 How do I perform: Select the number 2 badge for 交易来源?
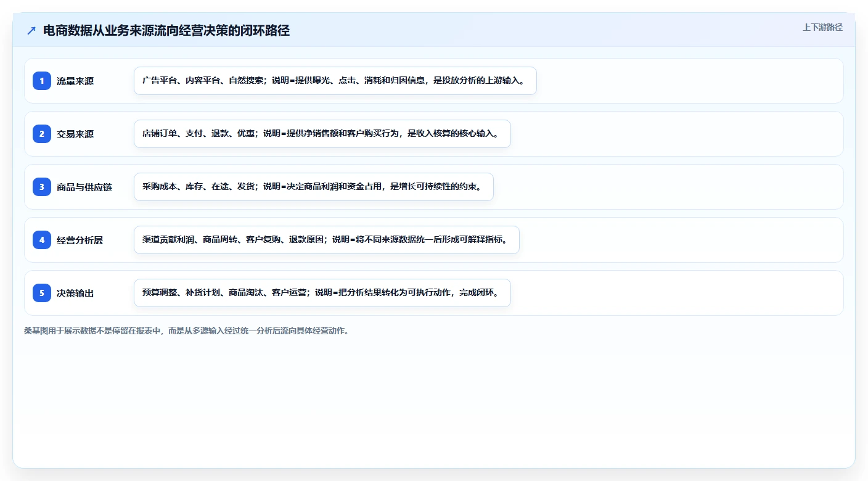tap(42, 134)
